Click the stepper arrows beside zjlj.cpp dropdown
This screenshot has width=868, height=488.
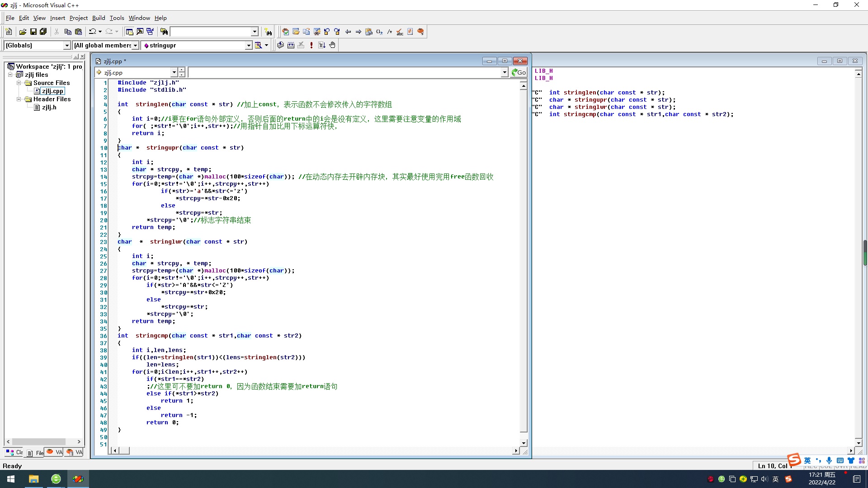click(181, 72)
